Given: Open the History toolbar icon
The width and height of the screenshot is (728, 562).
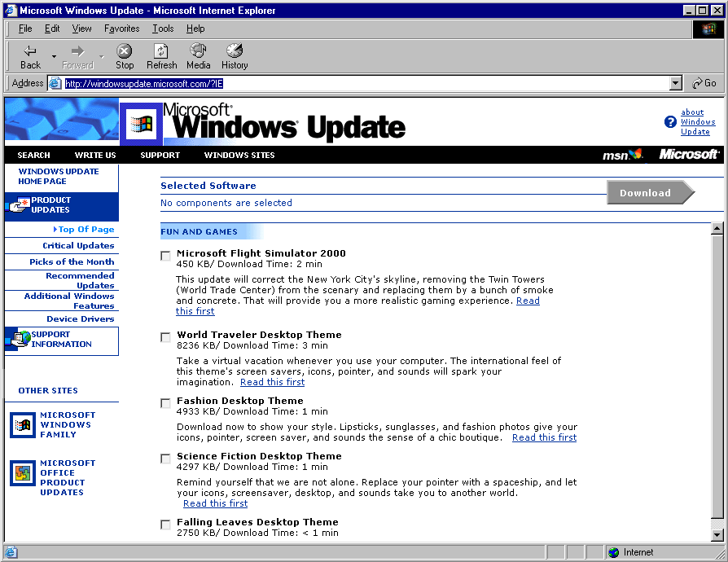Looking at the screenshot, I should click(235, 51).
